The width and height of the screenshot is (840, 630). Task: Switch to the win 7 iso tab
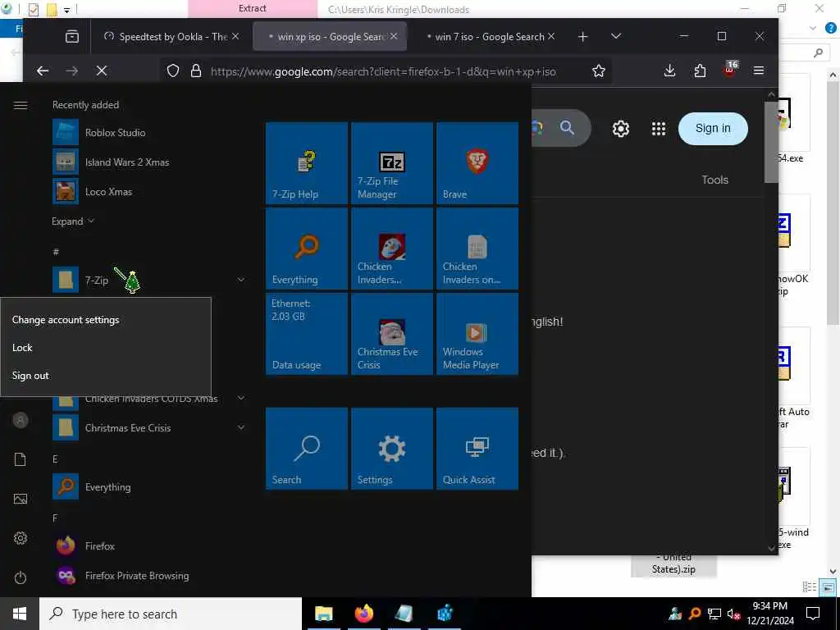coord(490,36)
